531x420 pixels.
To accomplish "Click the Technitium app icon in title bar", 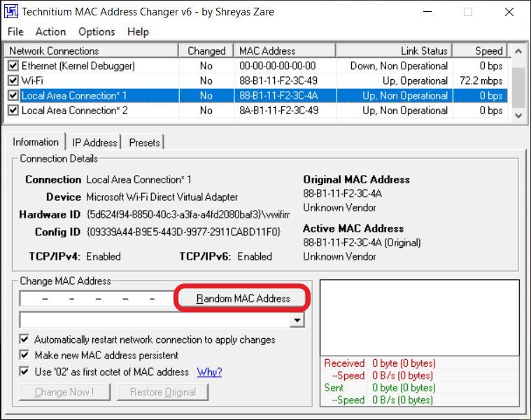I will (10, 11).
